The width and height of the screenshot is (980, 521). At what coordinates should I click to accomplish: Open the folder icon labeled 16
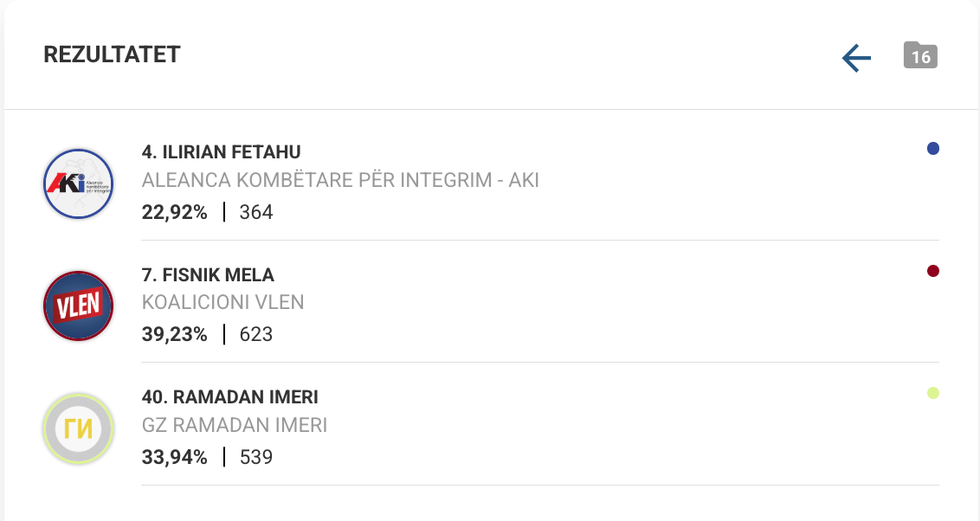(x=920, y=56)
